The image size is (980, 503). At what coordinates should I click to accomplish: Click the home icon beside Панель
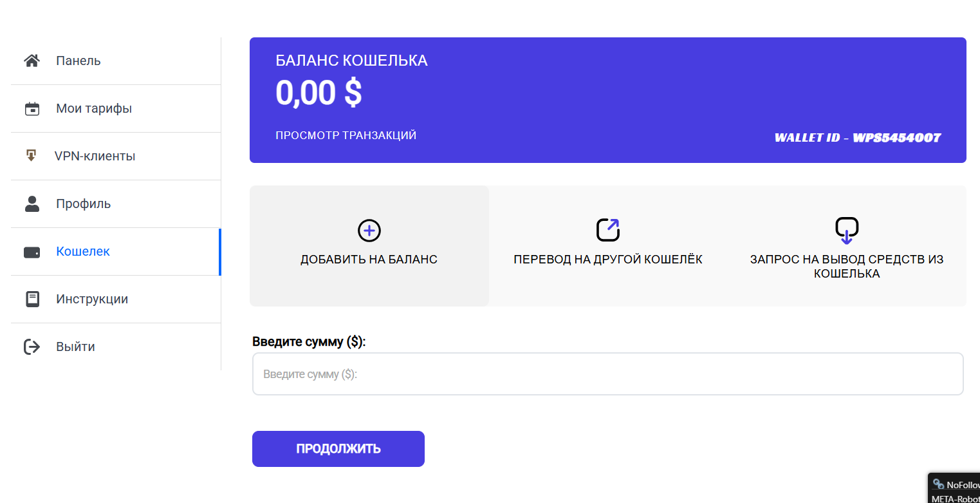(x=32, y=61)
